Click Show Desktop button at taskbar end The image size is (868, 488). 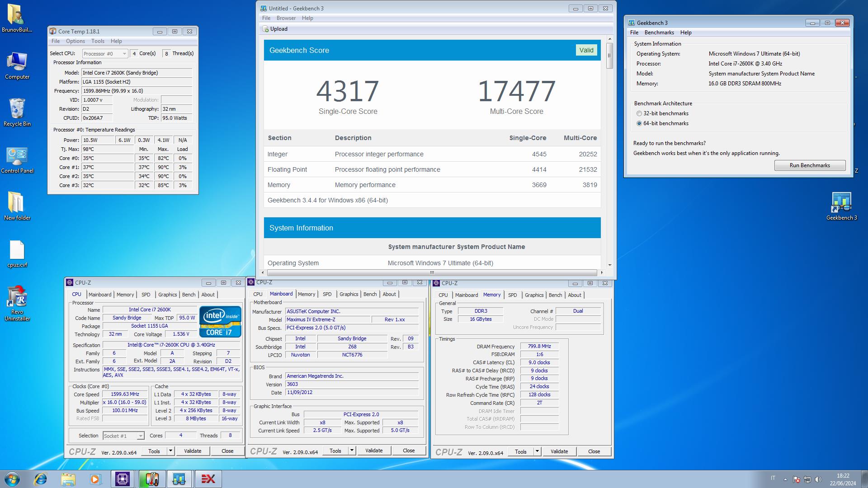[x=864, y=479]
